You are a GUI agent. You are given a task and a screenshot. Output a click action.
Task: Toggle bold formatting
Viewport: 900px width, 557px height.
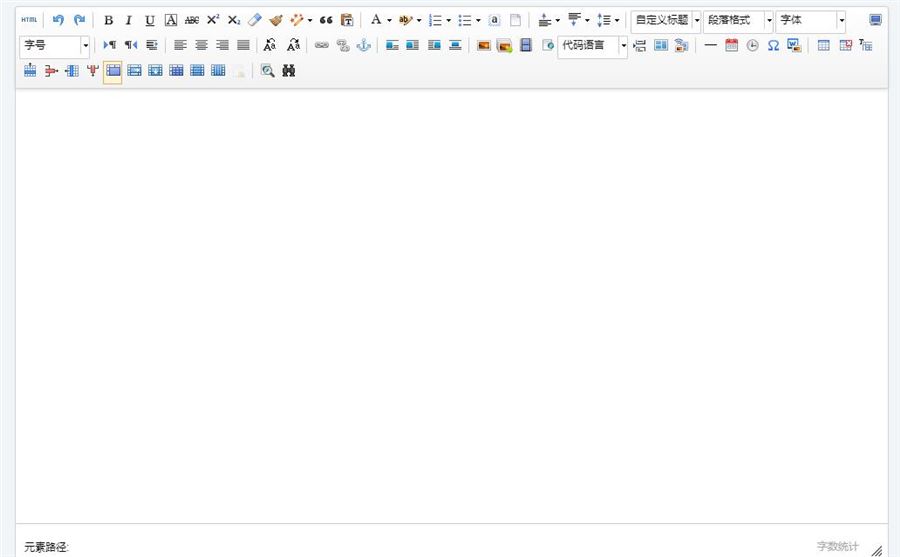(108, 20)
